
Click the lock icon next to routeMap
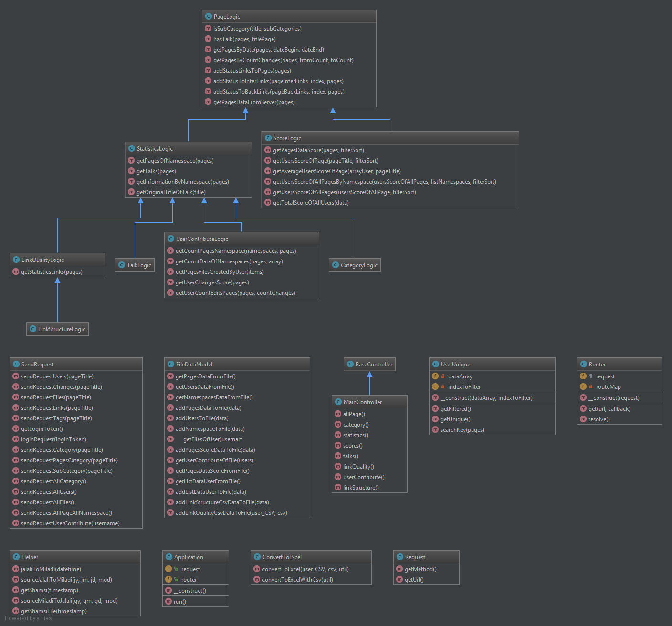591,387
